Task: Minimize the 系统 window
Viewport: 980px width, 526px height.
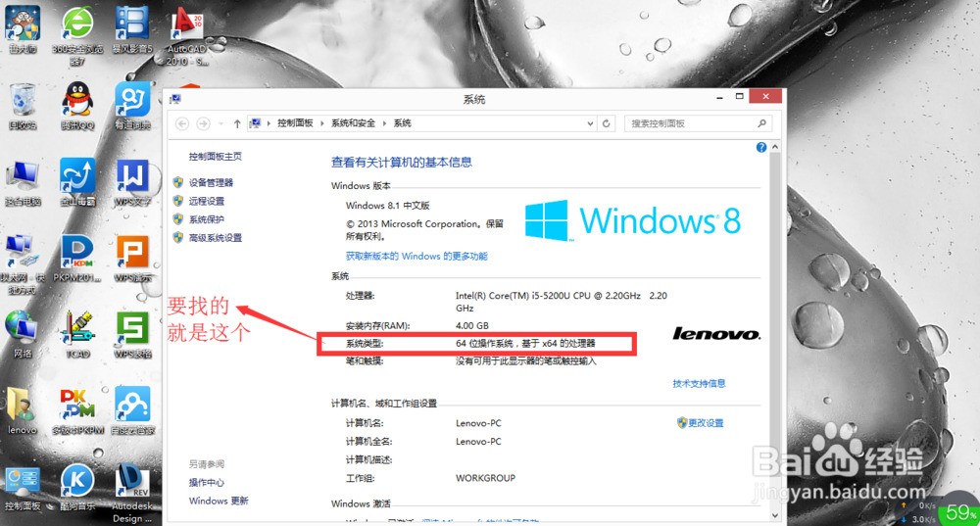Action: pos(720,97)
